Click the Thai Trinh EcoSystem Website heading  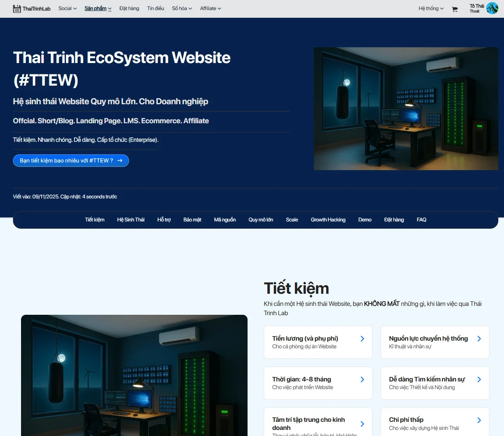(x=122, y=69)
